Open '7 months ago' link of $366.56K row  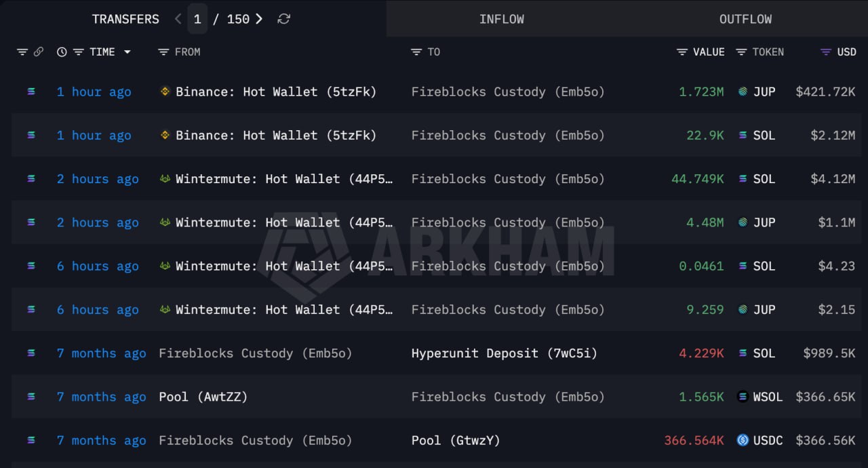pyautogui.click(x=101, y=440)
